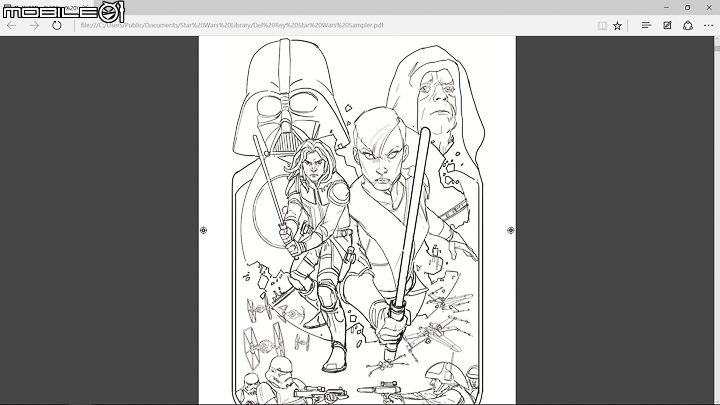Open the Share icon
The image size is (720, 405).
(688, 26)
